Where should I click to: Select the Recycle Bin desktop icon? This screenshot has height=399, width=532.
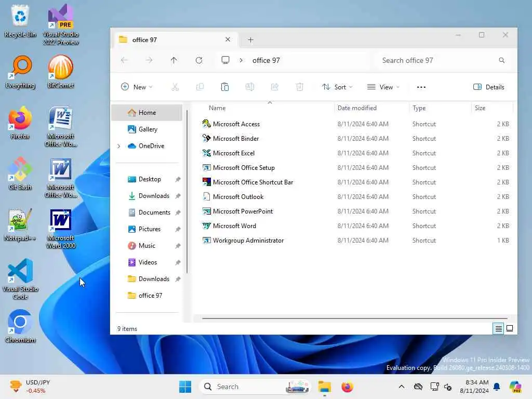[x=20, y=21]
